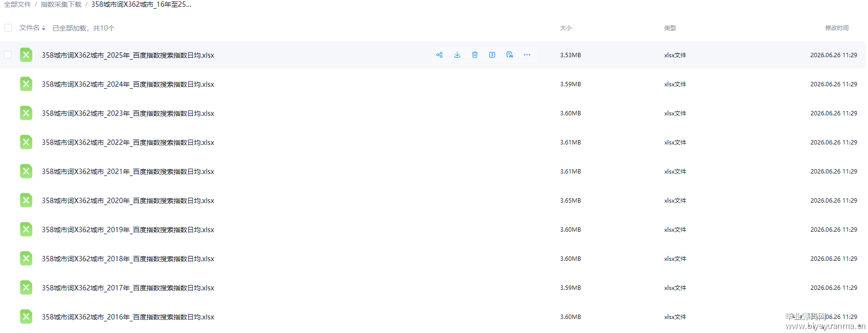The height and width of the screenshot is (333, 868).
Task: Share the 2025年 xlsx file
Action: [x=439, y=55]
